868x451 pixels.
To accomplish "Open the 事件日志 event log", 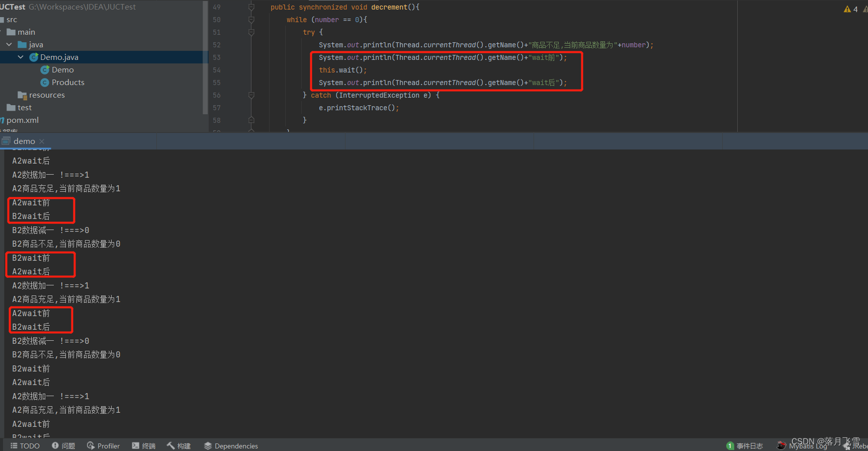I will pyautogui.click(x=745, y=446).
